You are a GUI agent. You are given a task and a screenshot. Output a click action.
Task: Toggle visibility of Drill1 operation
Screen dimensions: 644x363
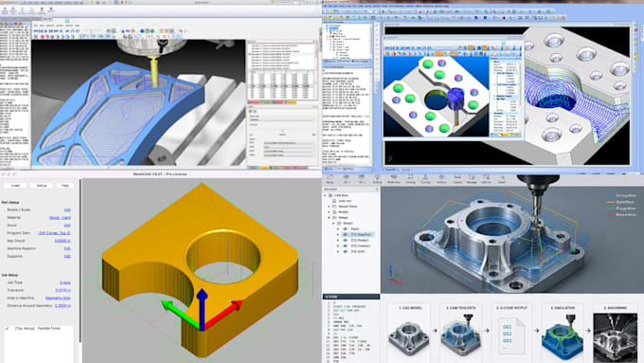(x=345, y=251)
